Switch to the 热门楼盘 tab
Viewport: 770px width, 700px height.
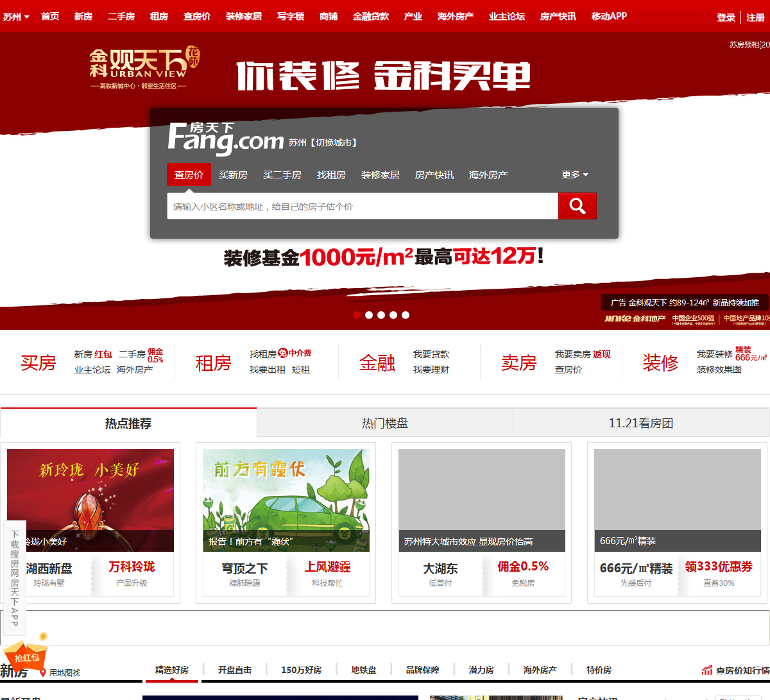point(385,423)
